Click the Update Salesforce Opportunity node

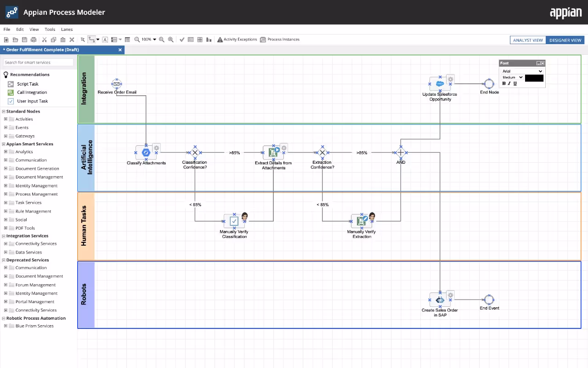click(x=440, y=84)
